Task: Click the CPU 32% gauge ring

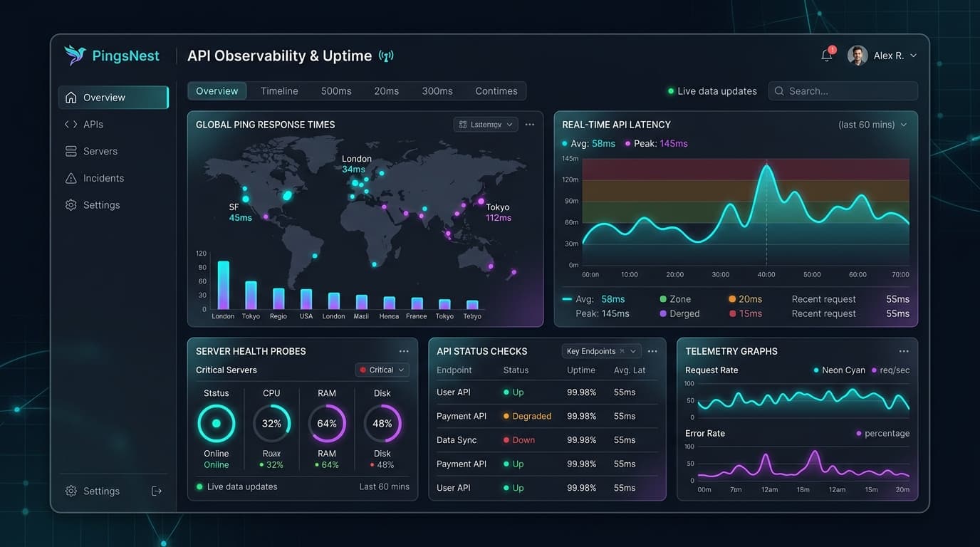Action: pyautogui.click(x=271, y=423)
